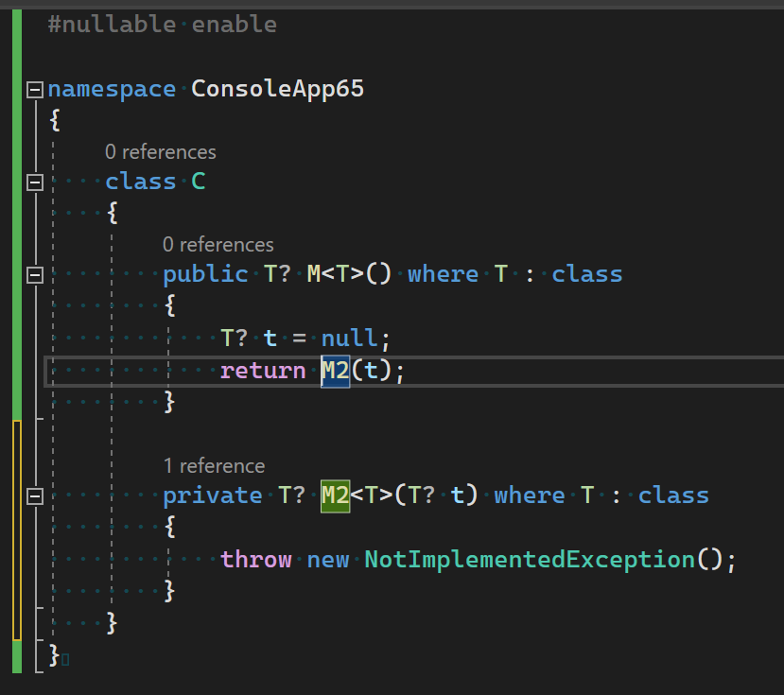Image resolution: width=784 pixels, height=695 pixels.
Task: Click the 'null' literal in t assignment
Action: 349,338
